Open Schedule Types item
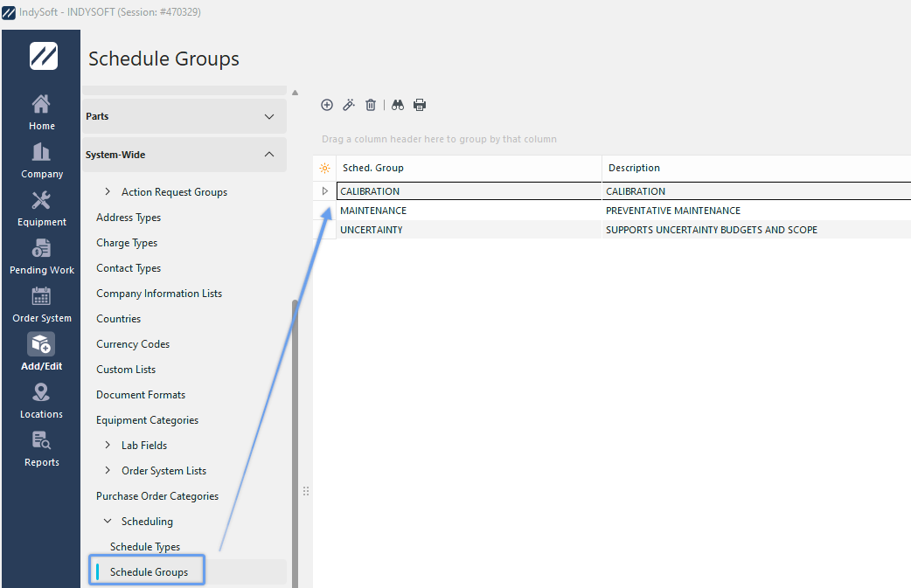Image resolution: width=911 pixels, height=588 pixels. (145, 547)
